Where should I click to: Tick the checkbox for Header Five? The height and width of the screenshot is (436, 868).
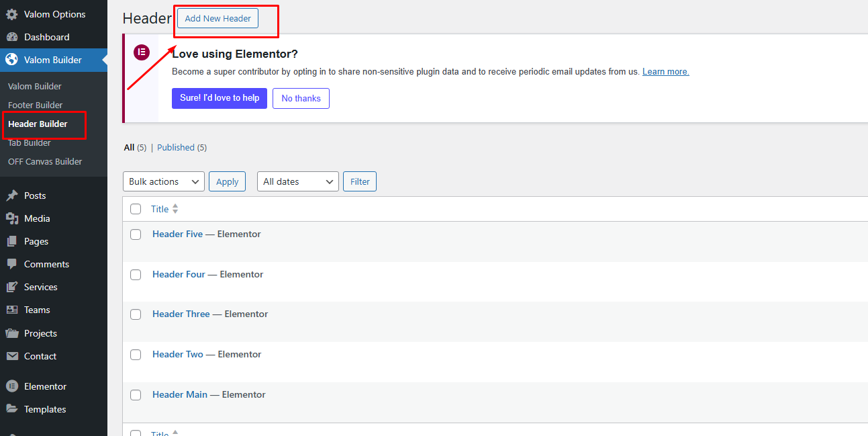tap(136, 234)
